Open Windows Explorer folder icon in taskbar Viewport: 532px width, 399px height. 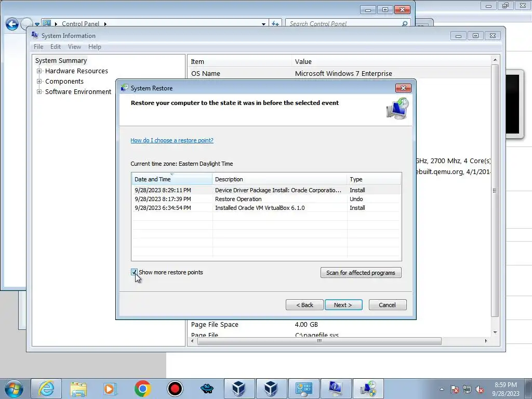(78, 389)
